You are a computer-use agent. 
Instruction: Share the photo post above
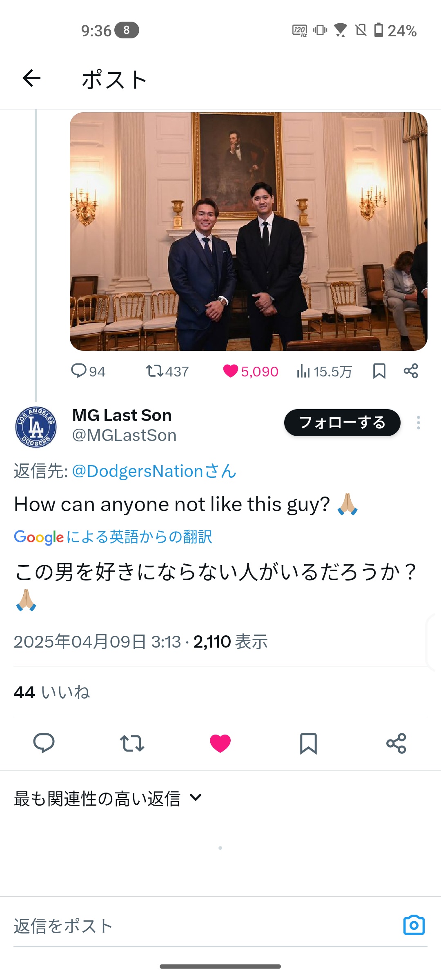(411, 371)
